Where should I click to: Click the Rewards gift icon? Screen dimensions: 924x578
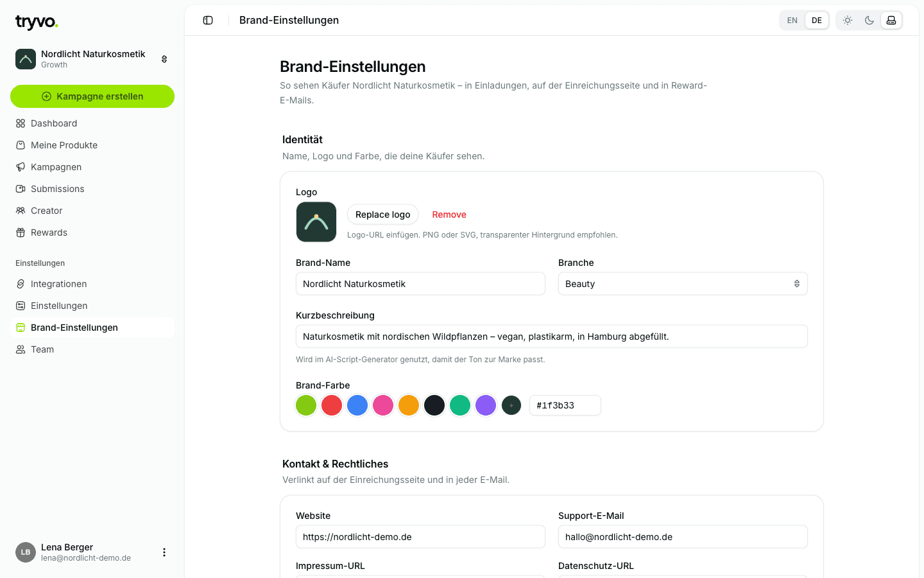[x=21, y=232]
